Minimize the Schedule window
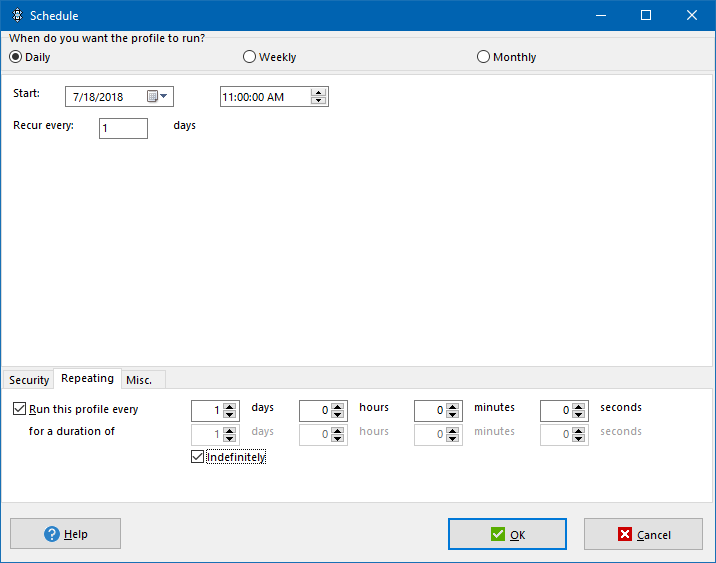This screenshot has width=716, height=563. pos(601,15)
